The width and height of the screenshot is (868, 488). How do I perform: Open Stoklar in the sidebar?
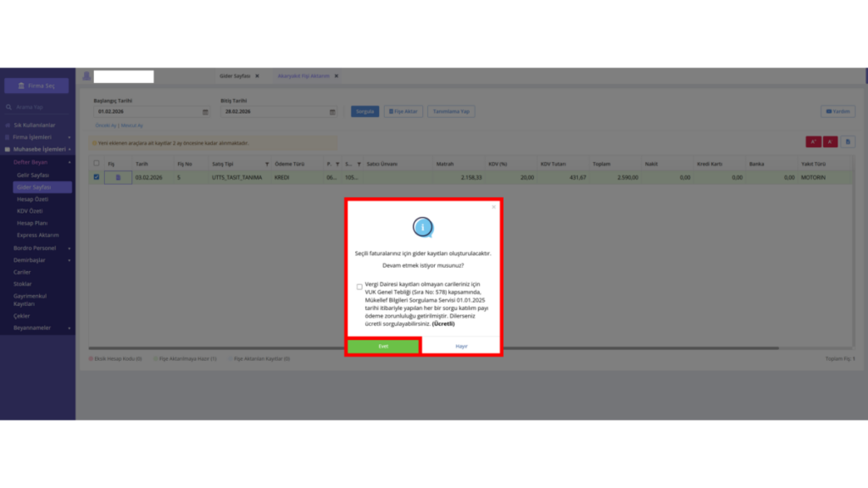coord(23,284)
